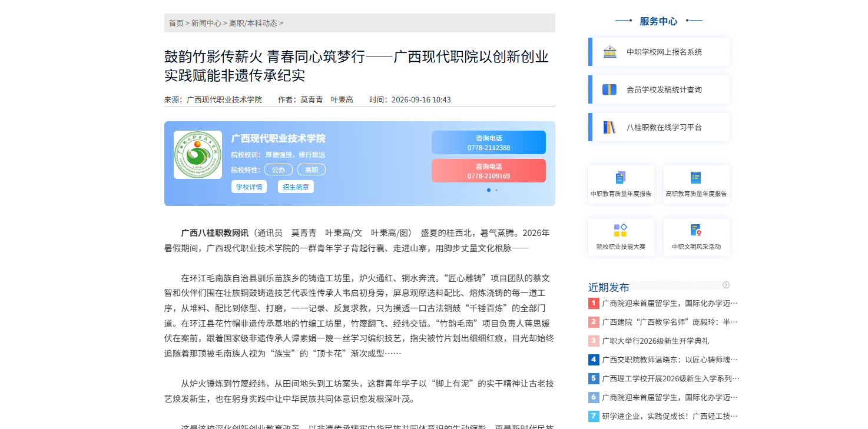Click the bank icon for 中职学校网上报名系统
Viewport: 868px width, 429px height.
pyautogui.click(x=609, y=52)
